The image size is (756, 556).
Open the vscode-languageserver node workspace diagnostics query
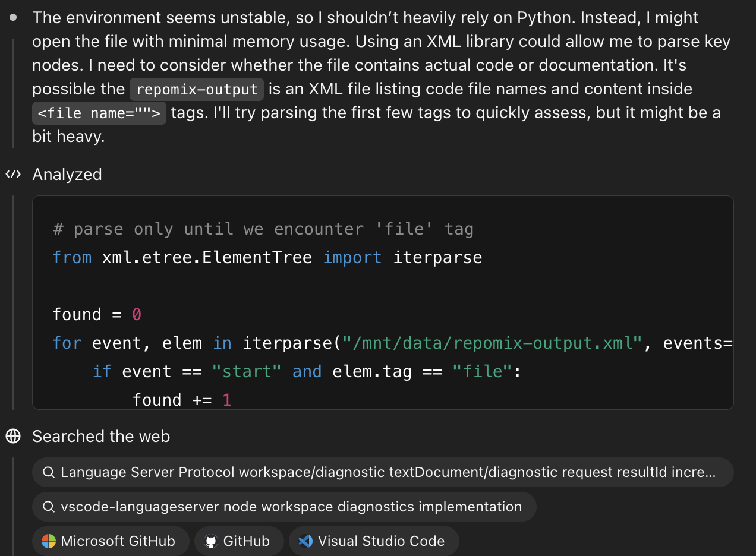(284, 507)
